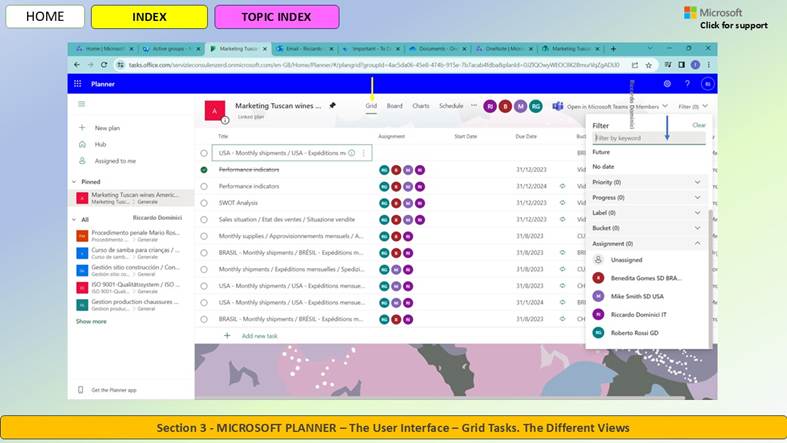Mark Monthly supplies task complete
The height and width of the screenshot is (443, 787).
[204, 236]
